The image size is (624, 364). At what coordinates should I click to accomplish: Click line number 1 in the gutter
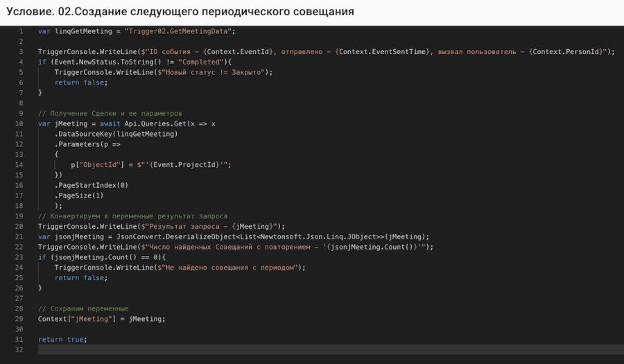21,31
